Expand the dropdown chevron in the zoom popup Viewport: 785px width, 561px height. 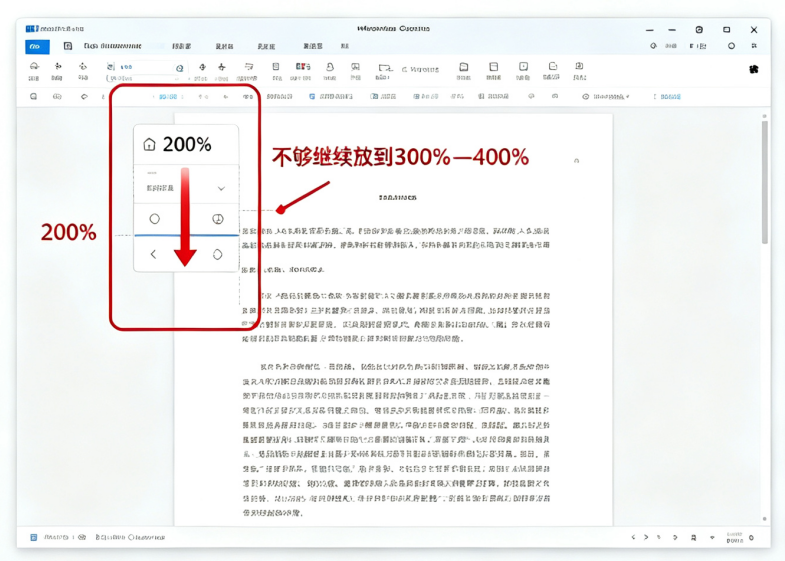pos(221,188)
